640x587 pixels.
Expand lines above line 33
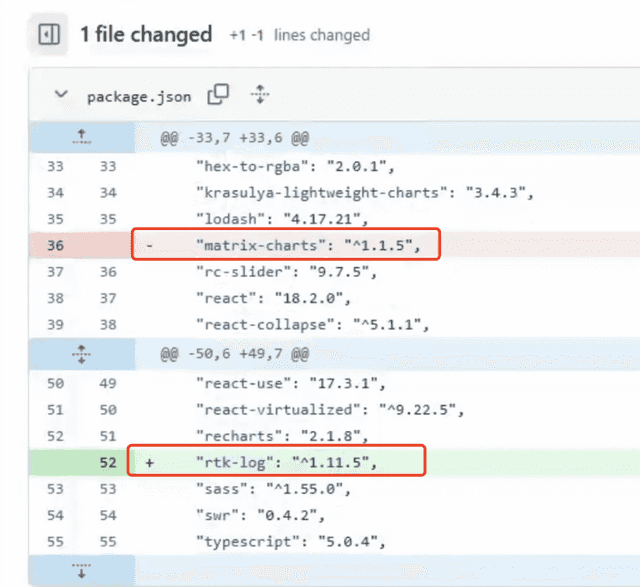[x=82, y=137]
